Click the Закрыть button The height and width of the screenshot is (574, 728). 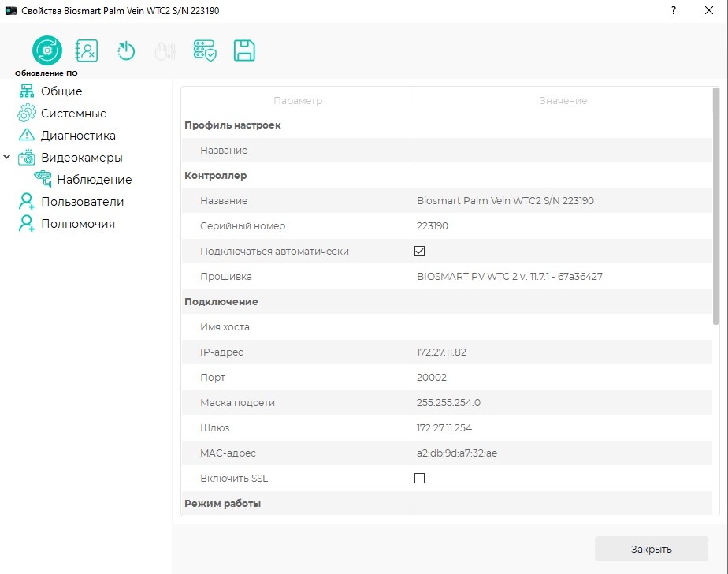point(652,549)
